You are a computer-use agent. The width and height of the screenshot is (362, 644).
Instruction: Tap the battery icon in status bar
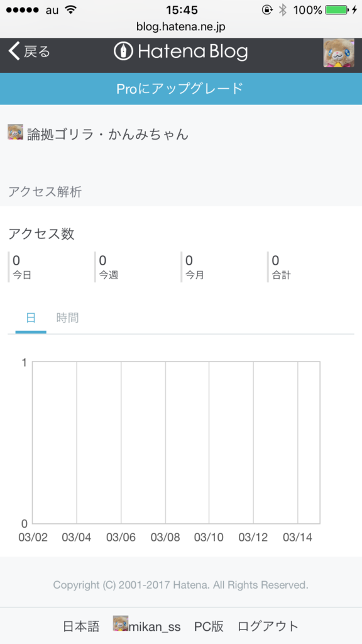pos(337,10)
